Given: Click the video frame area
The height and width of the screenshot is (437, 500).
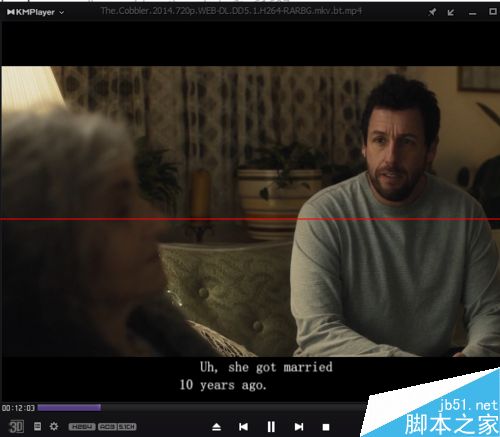Looking at the screenshot, I should coord(250,211).
